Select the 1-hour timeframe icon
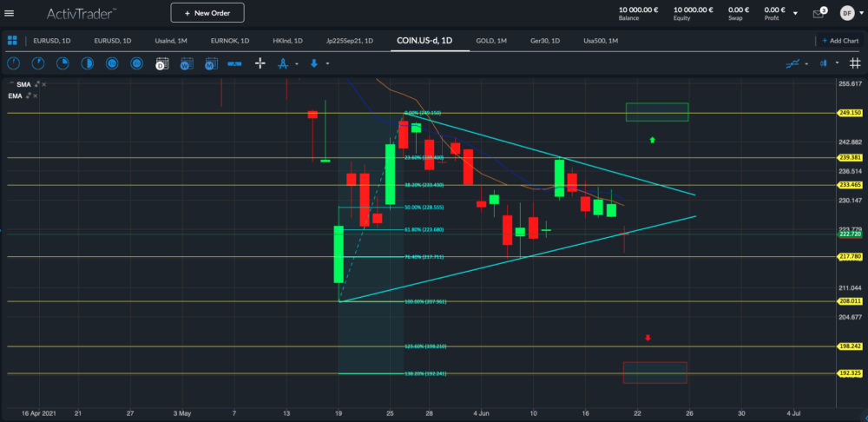 [x=112, y=63]
